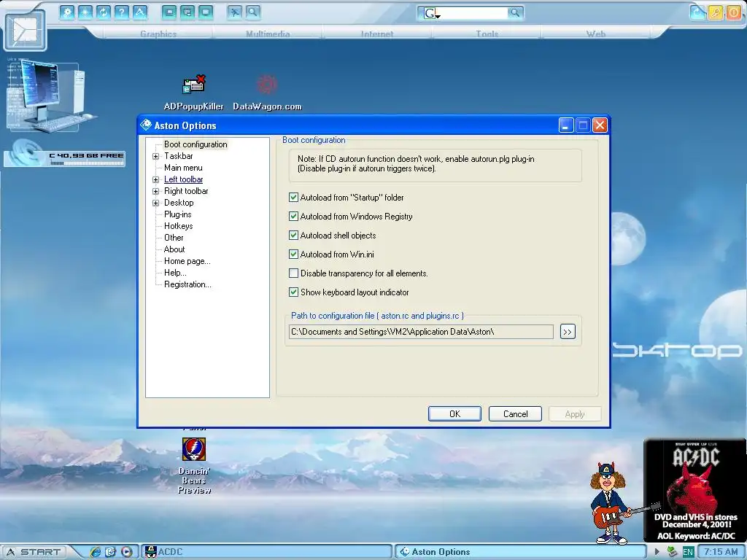This screenshot has width=747, height=560.
Task: Click the monitor screen teal icon
Action: tap(205, 12)
